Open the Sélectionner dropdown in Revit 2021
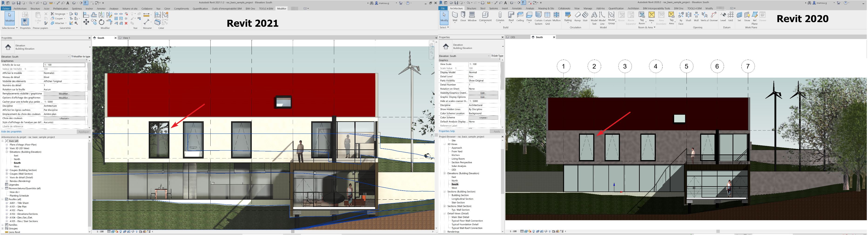This screenshot has width=868, height=235. tap(10, 28)
